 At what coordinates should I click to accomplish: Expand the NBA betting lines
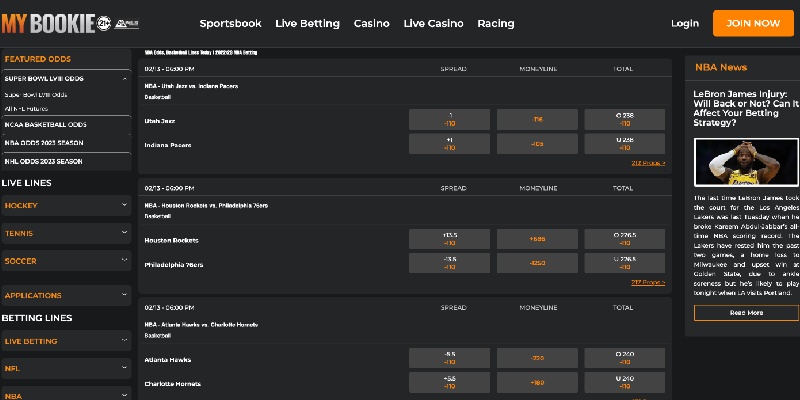click(x=66, y=395)
